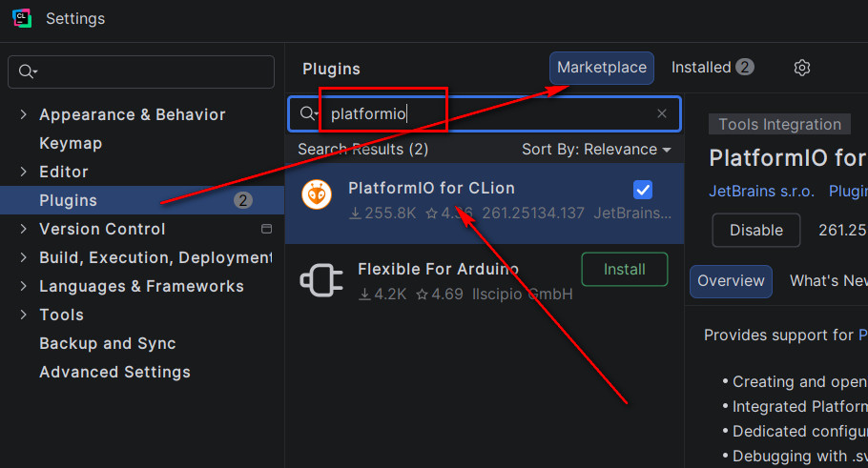The width and height of the screenshot is (868, 468).
Task: Expand Languages & Frameworks section
Action: point(23,286)
